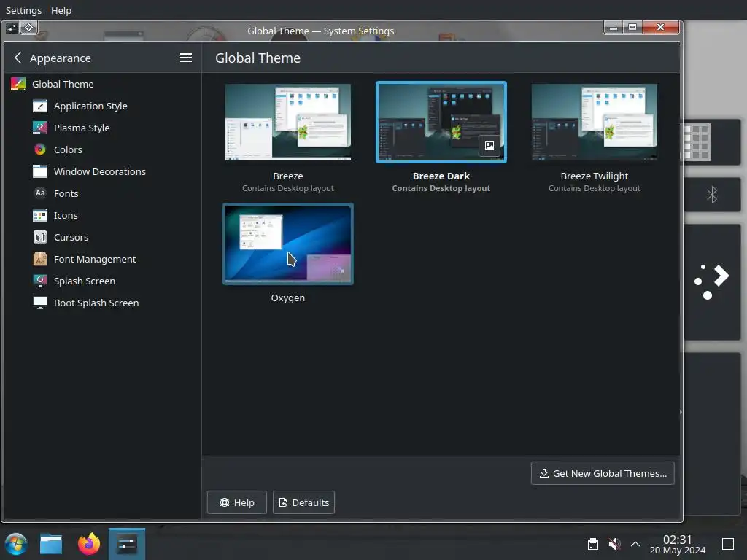Open the Help menu
747x560 pixels.
[61, 10]
